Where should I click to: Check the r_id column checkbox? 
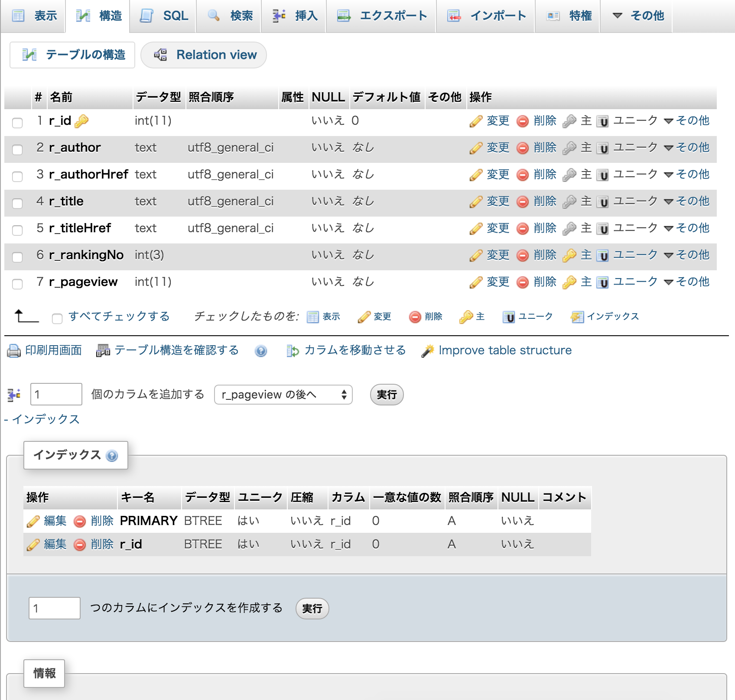coord(17,123)
